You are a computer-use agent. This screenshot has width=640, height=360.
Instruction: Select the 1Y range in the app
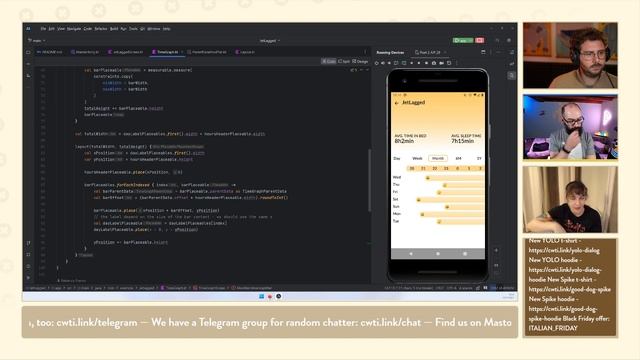coord(479,158)
